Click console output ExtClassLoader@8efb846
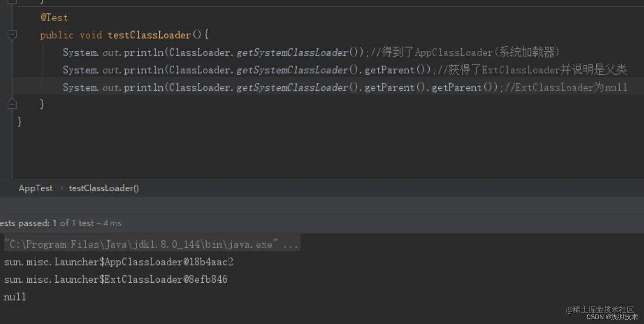 [116, 279]
